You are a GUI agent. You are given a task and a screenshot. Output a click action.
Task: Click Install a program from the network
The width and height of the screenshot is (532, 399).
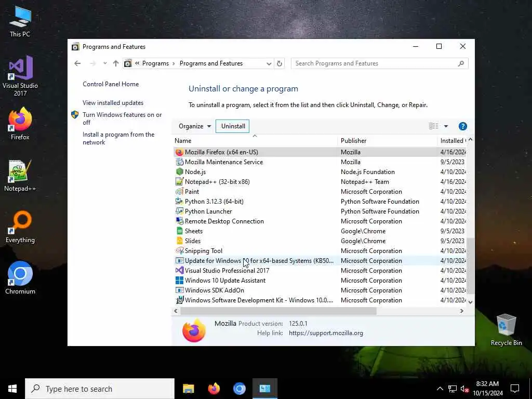tap(118, 138)
